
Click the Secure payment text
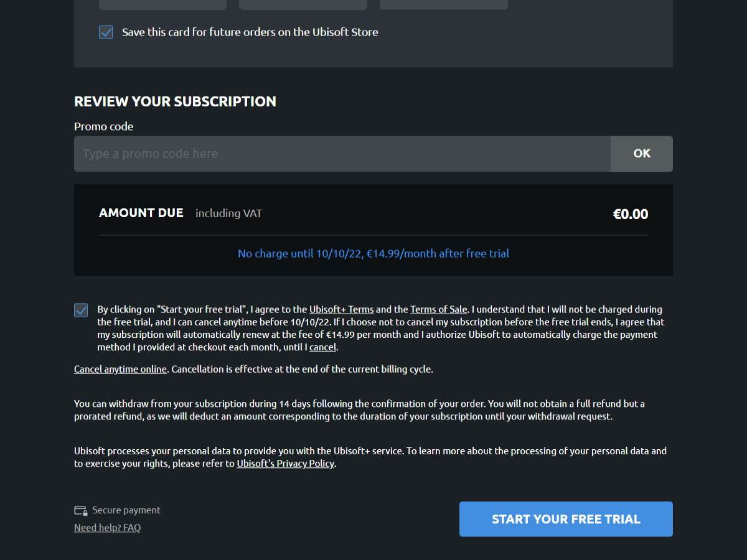point(126,510)
